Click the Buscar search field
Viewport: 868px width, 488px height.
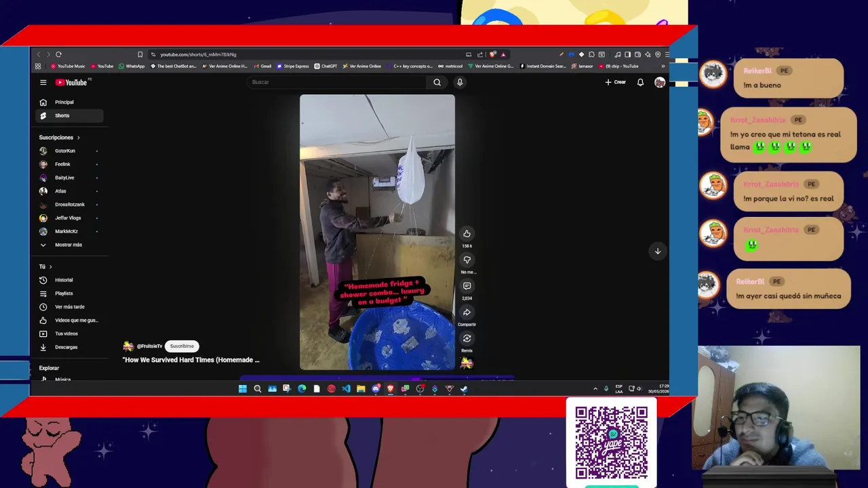tap(337, 82)
